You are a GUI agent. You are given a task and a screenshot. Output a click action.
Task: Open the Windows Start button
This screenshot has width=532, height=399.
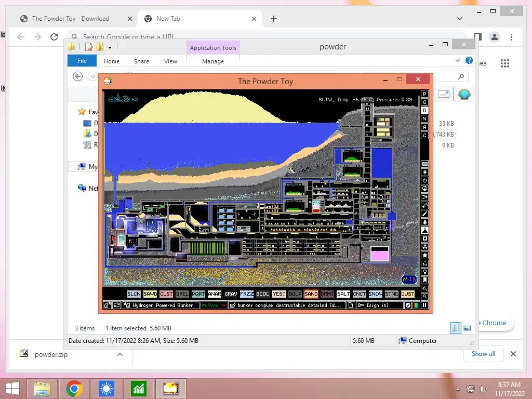tap(12, 389)
